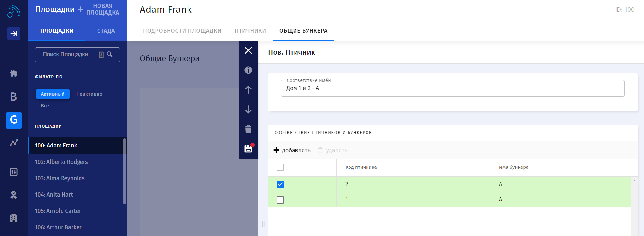Click the site list scrollbar
The width and height of the screenshot is (644, 236).
click(125, 171)
